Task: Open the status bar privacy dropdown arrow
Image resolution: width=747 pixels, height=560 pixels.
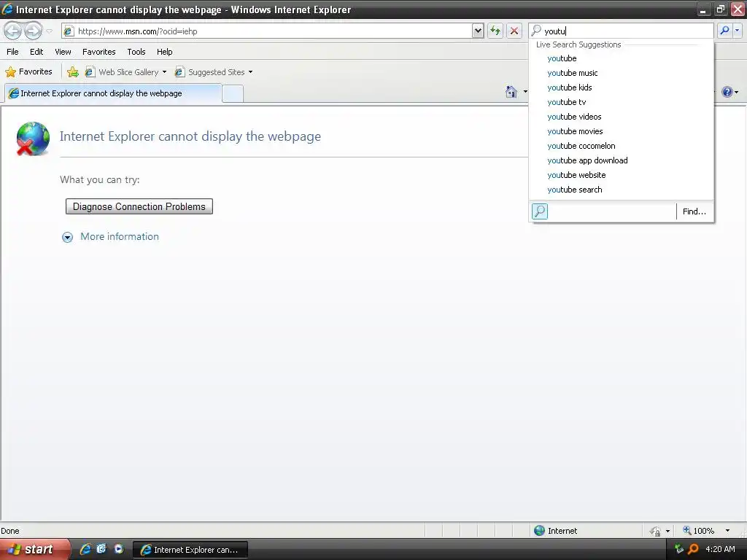Action: coord(667,531)
